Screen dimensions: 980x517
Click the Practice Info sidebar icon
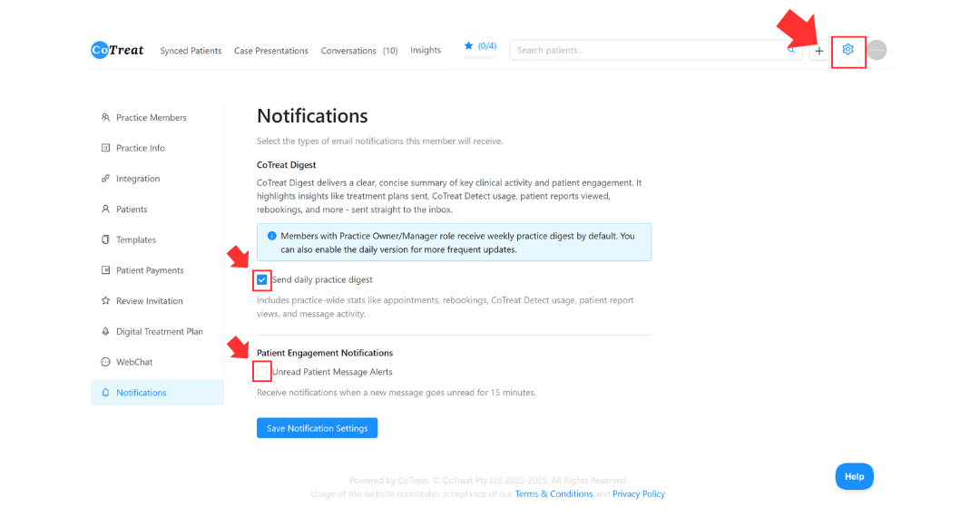pyautogui.click(x=105, y=148)
